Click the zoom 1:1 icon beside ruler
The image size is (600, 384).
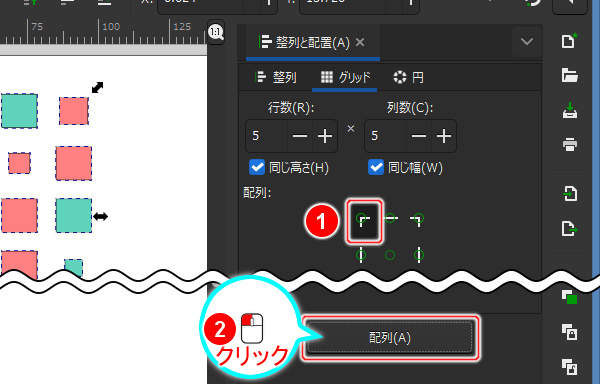216,32
